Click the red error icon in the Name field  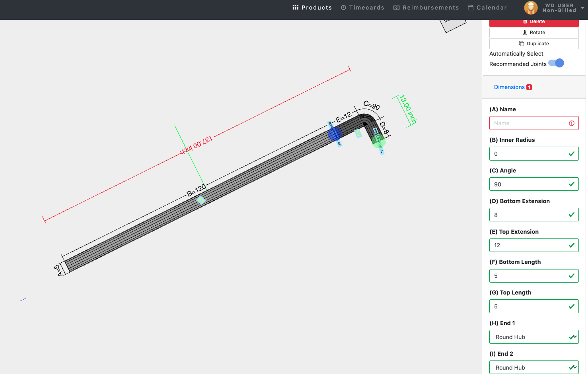pyautogui.click(x=572, y=123)
